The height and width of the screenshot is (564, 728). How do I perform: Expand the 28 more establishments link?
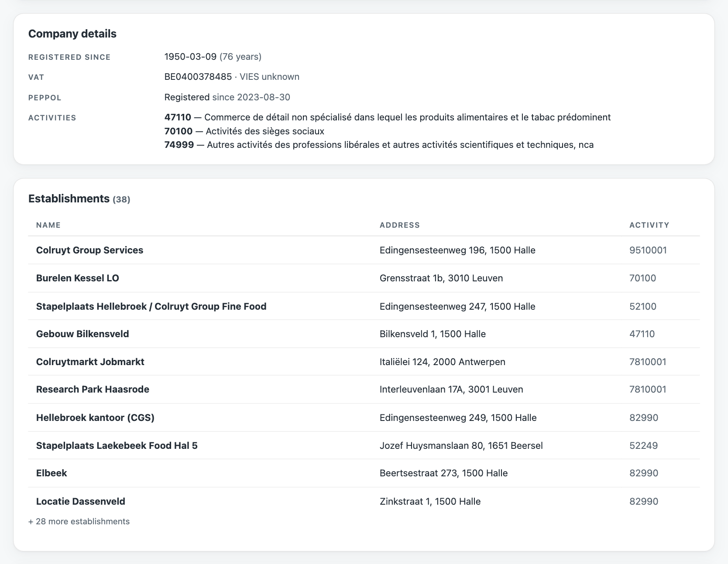click(x=79, y=521)
